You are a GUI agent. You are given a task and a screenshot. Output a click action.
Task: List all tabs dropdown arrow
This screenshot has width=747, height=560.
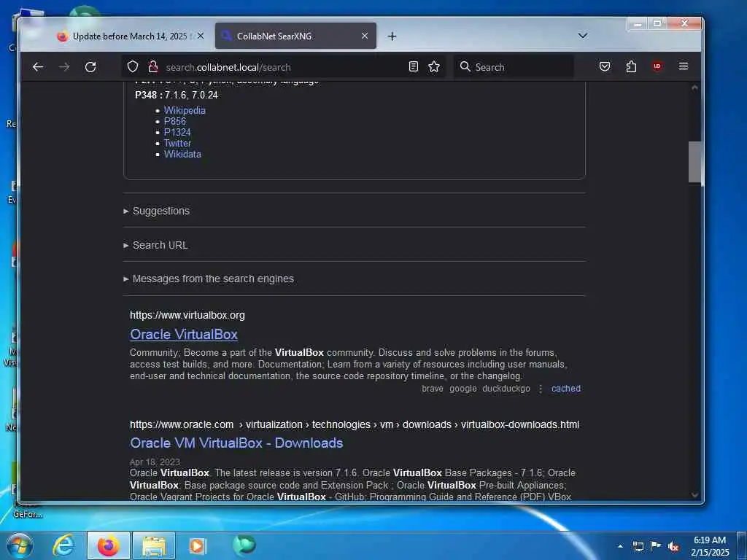tap(583, 36)
